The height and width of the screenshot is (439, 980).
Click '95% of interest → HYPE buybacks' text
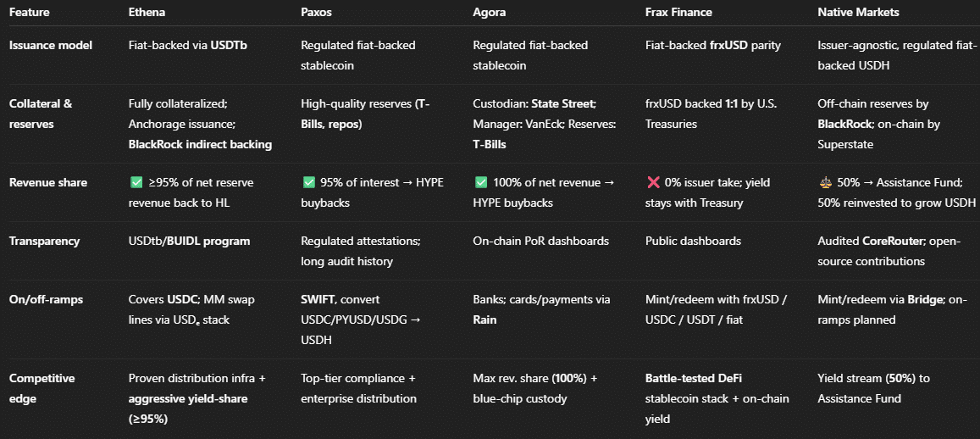coord(373,192)
